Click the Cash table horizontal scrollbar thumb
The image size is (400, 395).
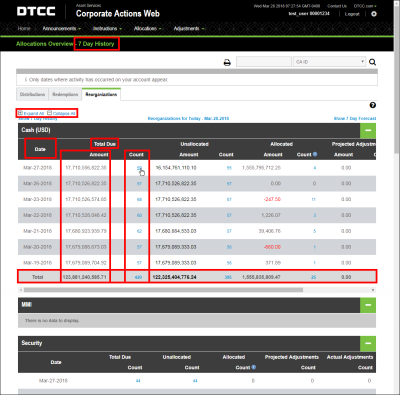[x=163, y=290]
